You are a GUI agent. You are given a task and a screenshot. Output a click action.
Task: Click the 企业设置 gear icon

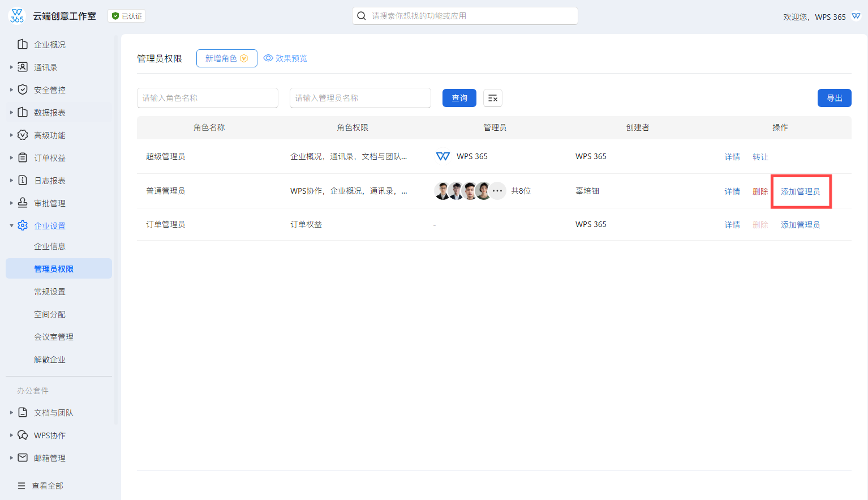coord(23,225)
